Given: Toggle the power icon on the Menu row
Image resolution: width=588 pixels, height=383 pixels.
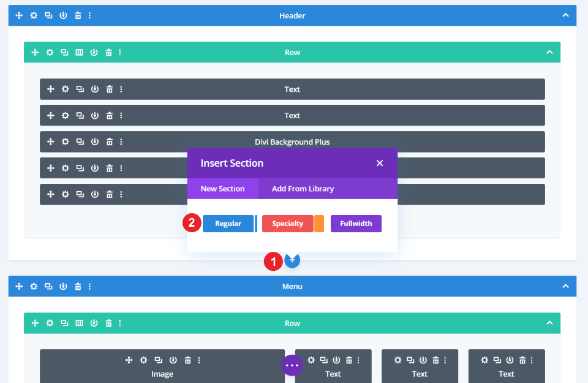Looking at the screenshot, I should coord(94,323).
